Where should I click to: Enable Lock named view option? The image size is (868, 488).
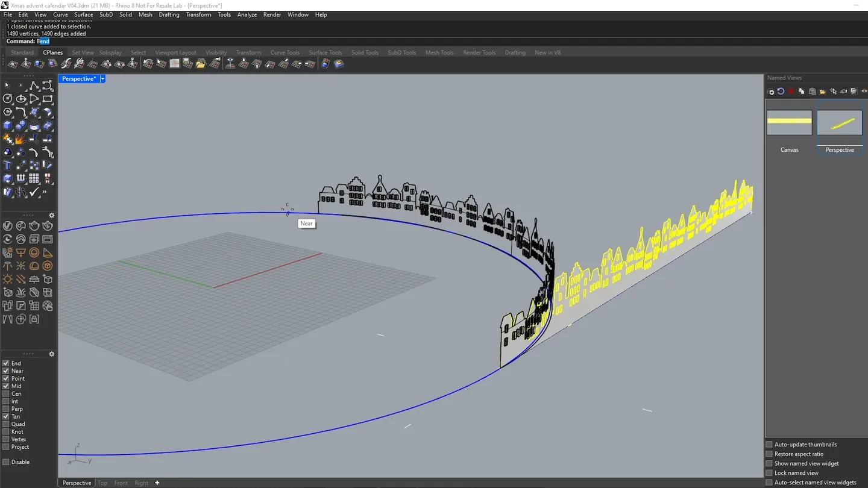769,472
